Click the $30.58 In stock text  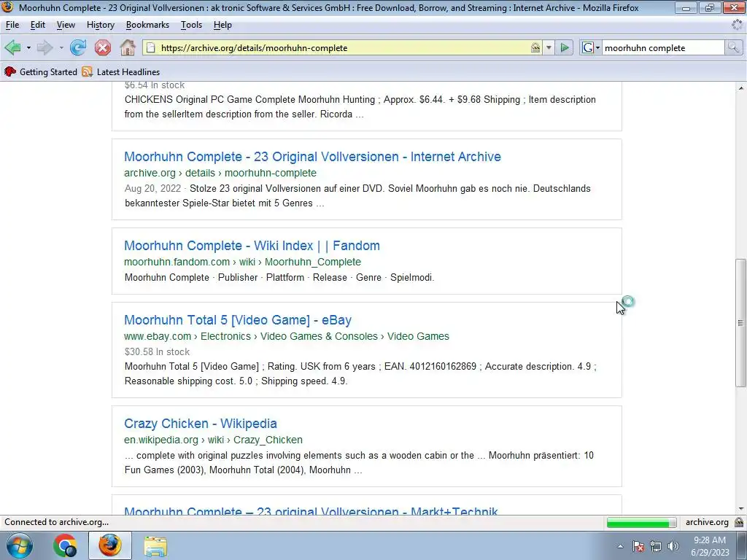click(158, 352)
